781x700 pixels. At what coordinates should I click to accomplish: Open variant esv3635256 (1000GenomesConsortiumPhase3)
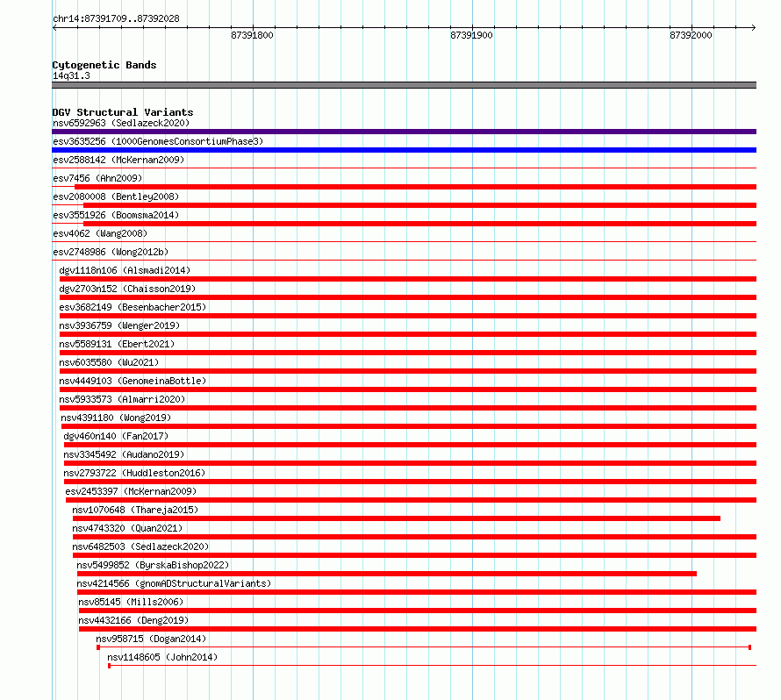pyautogui.click(x=158, y=141)
